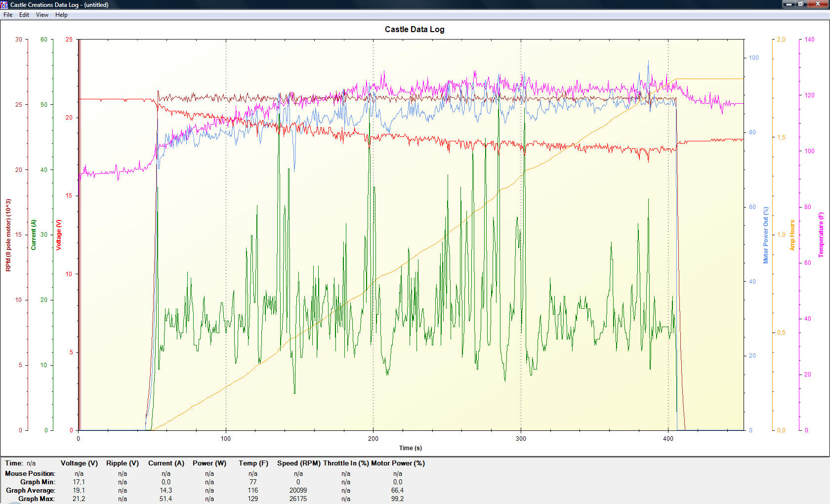
Task: Open the View menu
Action: (42, 15)
